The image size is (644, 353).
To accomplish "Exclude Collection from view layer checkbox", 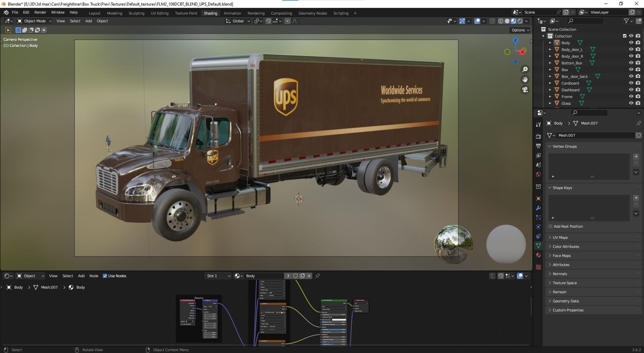I will [x=625, y=36].
